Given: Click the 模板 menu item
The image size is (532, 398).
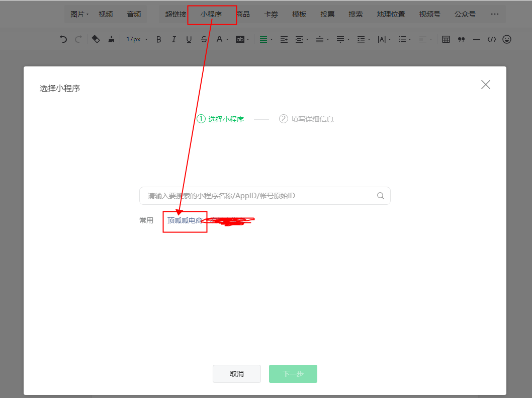Looking at the screenshot, I should [x=299, y=14].
